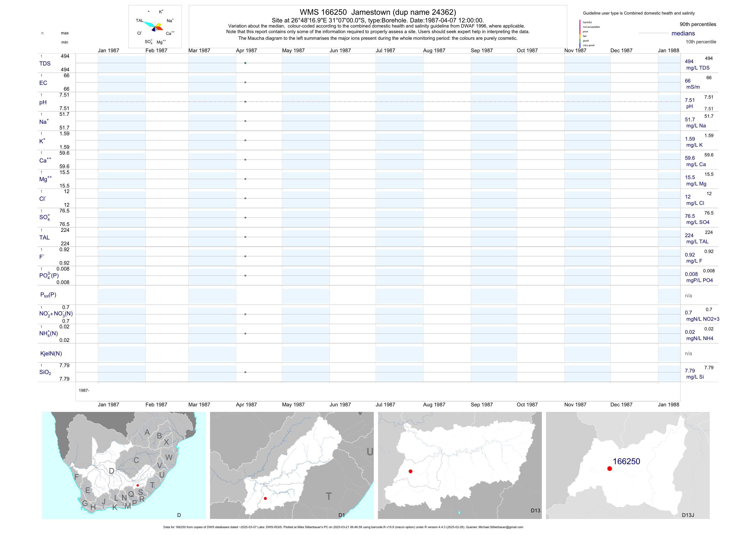
Task: Click the red dot in D13 catchment map
Action: coord(410,471)
